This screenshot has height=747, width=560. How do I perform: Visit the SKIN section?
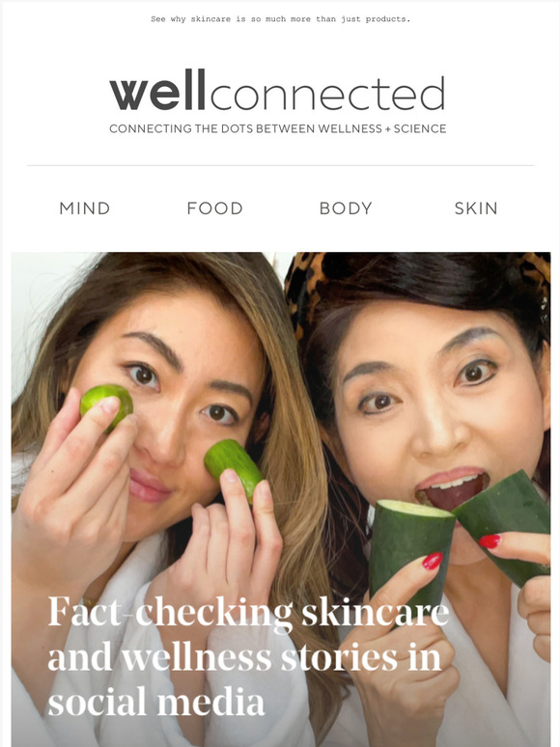(x=476, y=208)
